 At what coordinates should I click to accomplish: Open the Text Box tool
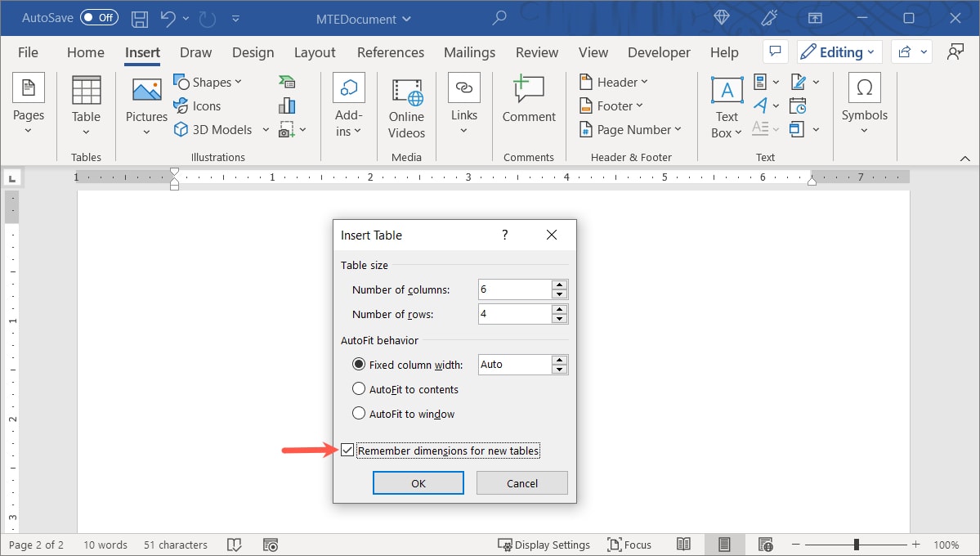[726, 105]
